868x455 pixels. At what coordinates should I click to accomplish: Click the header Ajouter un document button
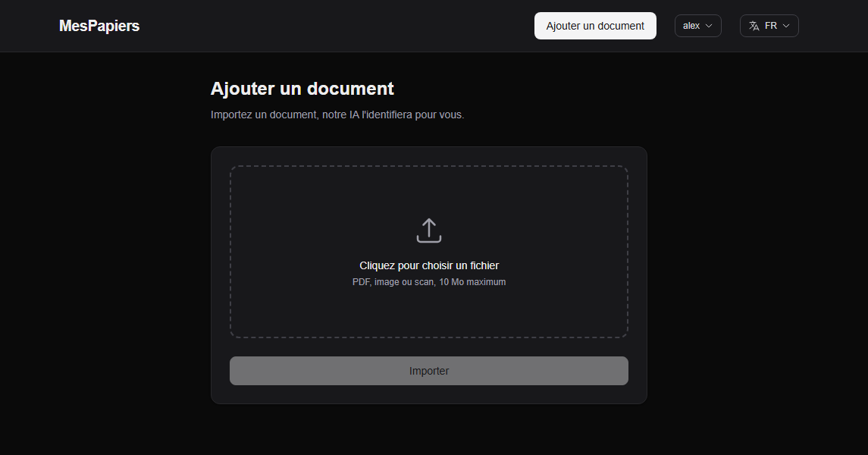595,26
